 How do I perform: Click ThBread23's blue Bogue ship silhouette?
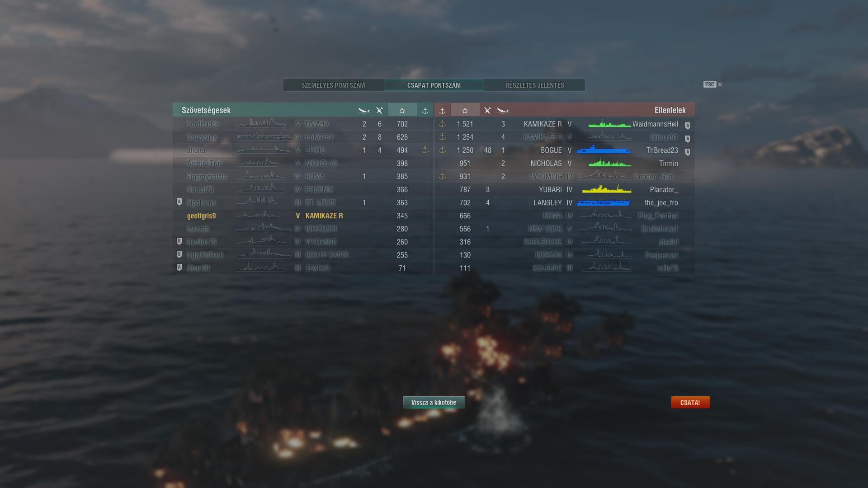click(x=604, y=150)
